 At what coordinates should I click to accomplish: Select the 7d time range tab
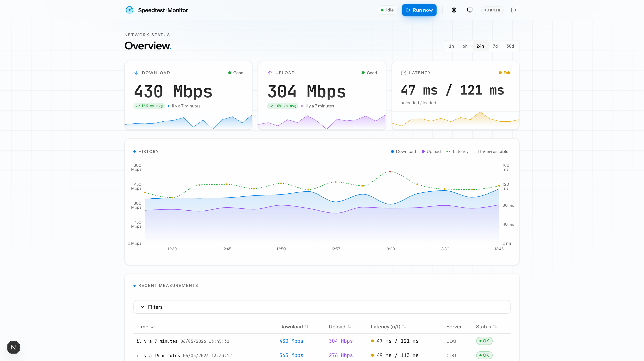[x=495, y=46]
